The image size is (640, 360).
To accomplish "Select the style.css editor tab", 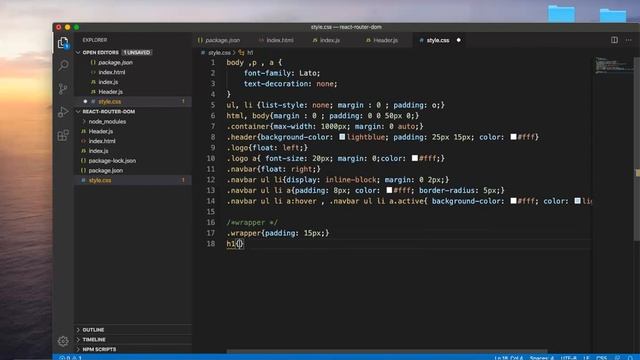I will click(x=438, y=40).
